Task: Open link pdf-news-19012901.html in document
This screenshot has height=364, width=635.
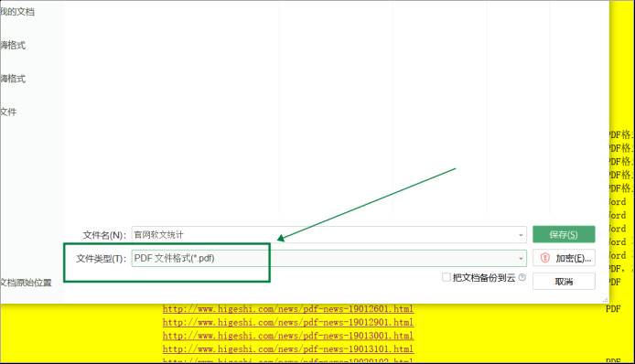Action: pos(288,322)
